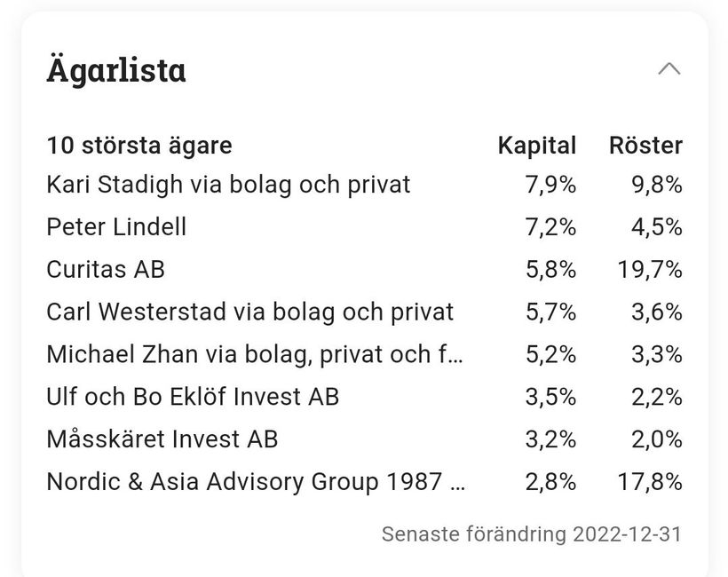Click Carl Westerstad via bolag och privat
This screenshot has height=577, width=728.
[249, 312]
